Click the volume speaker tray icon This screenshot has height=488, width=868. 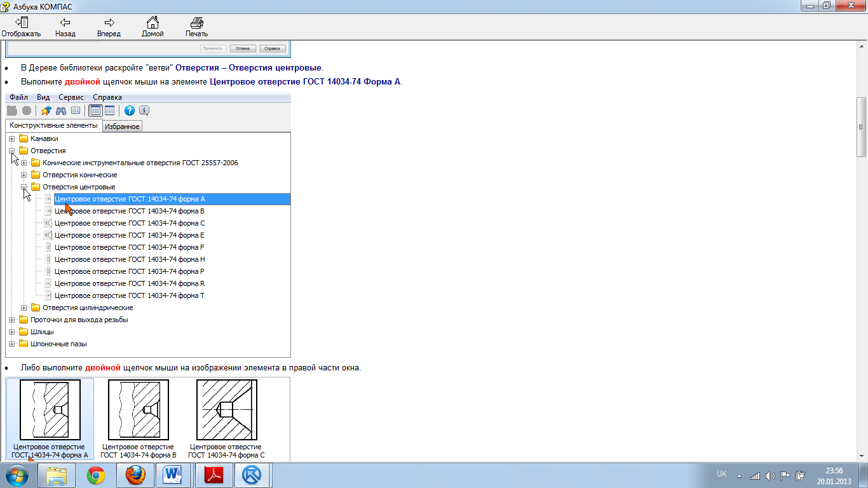(x=770, y=475)
